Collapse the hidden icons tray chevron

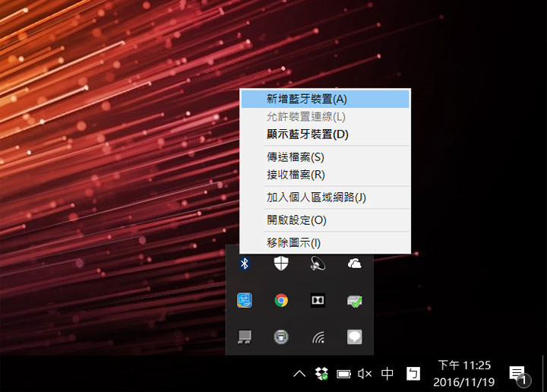click(300, 374)
